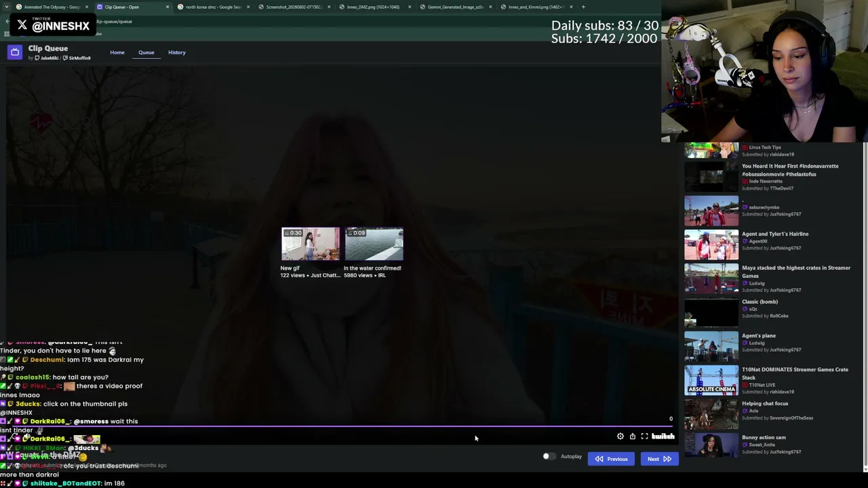Select the Agent's plane clip thumbnail
This screenshot has width=868, height=488.
(711, 346)
